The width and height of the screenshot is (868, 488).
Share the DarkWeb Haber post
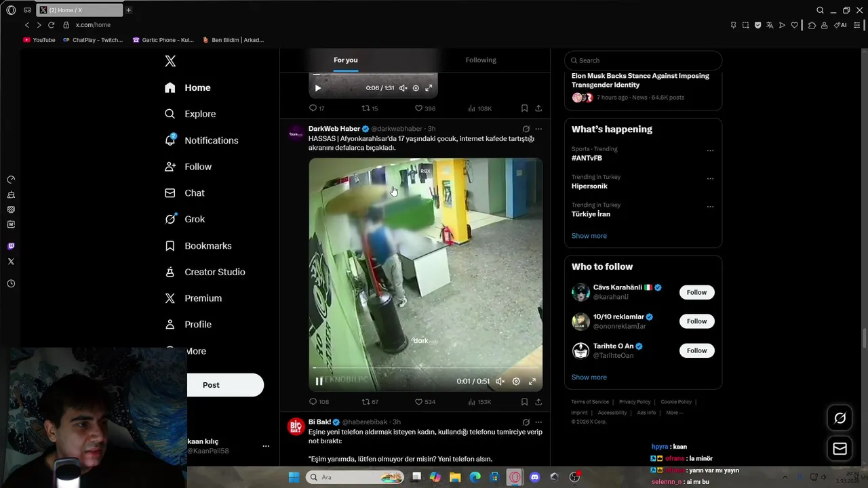538,402
